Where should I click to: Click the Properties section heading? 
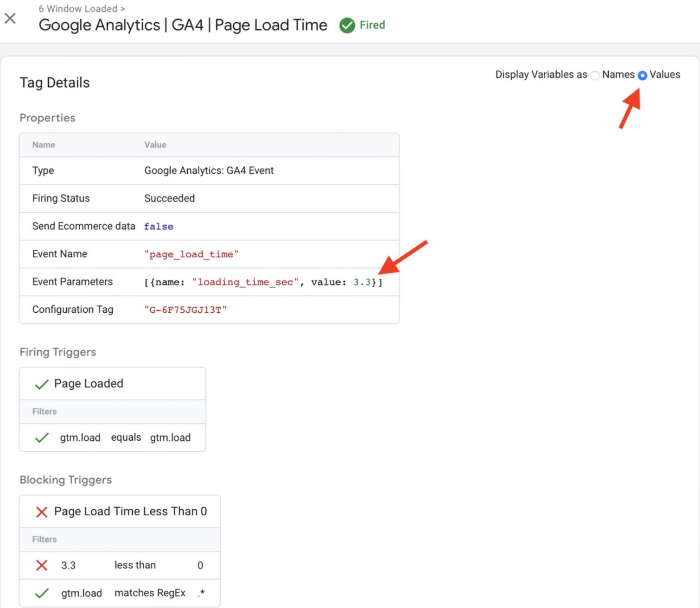47,118
